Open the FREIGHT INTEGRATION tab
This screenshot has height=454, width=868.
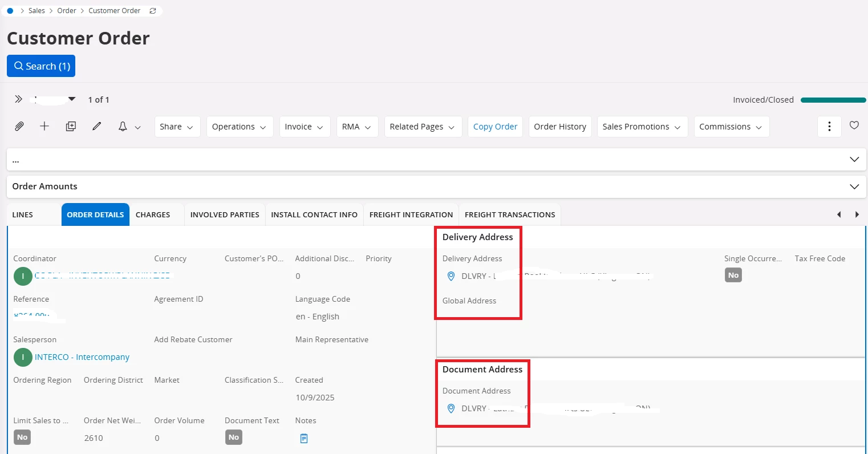411,214
